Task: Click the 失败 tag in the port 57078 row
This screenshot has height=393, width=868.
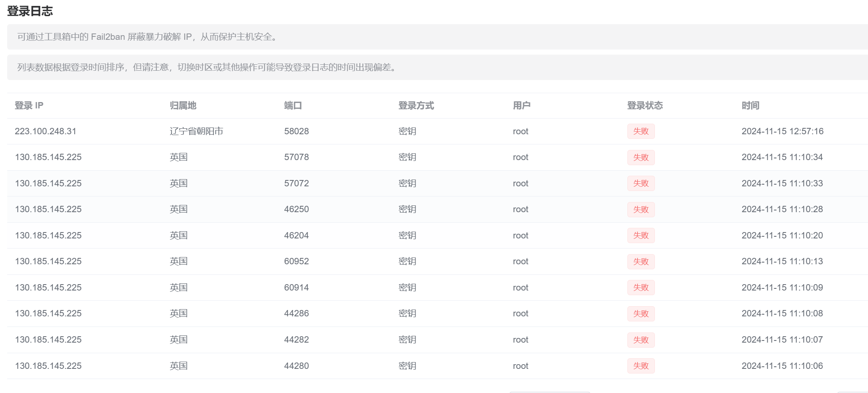Action: (641, 158)
